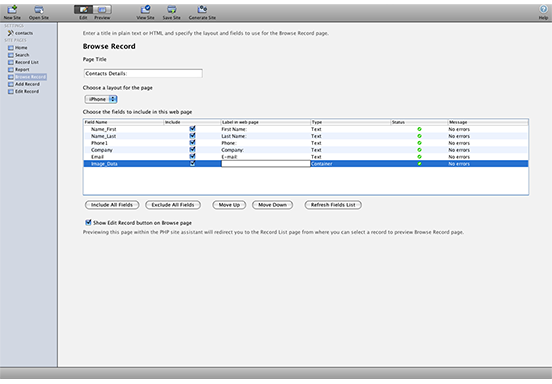
Task: Click the Status column header
Action: pyautogui.click(x=419, y=122)
